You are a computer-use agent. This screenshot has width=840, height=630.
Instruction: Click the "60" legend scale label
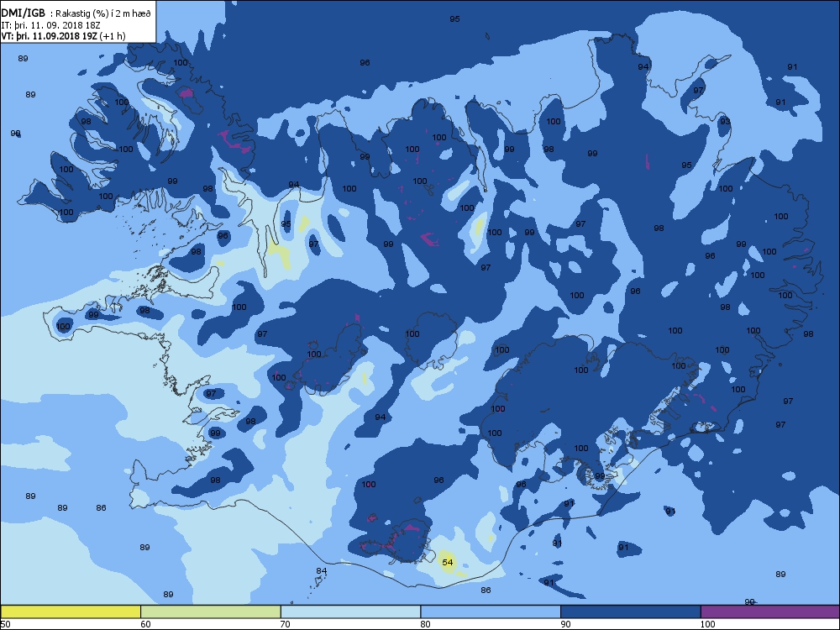click(145, 623)
